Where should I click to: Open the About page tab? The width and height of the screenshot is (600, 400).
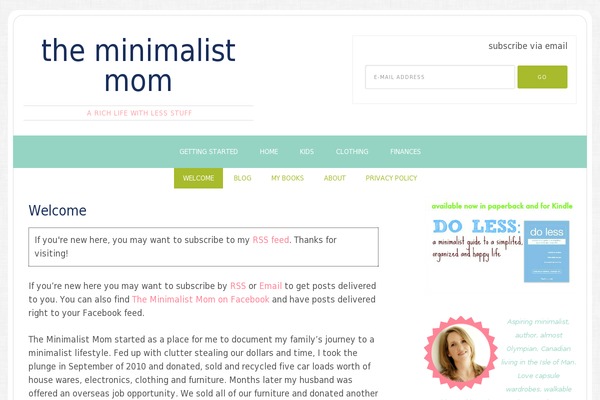tap(334, 178)
